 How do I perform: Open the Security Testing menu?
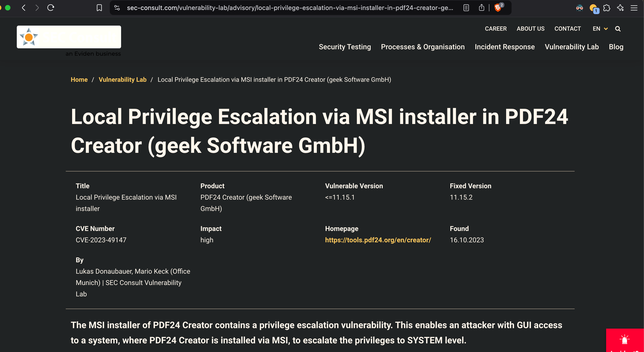pyautogui.click(x=345, y=47)
